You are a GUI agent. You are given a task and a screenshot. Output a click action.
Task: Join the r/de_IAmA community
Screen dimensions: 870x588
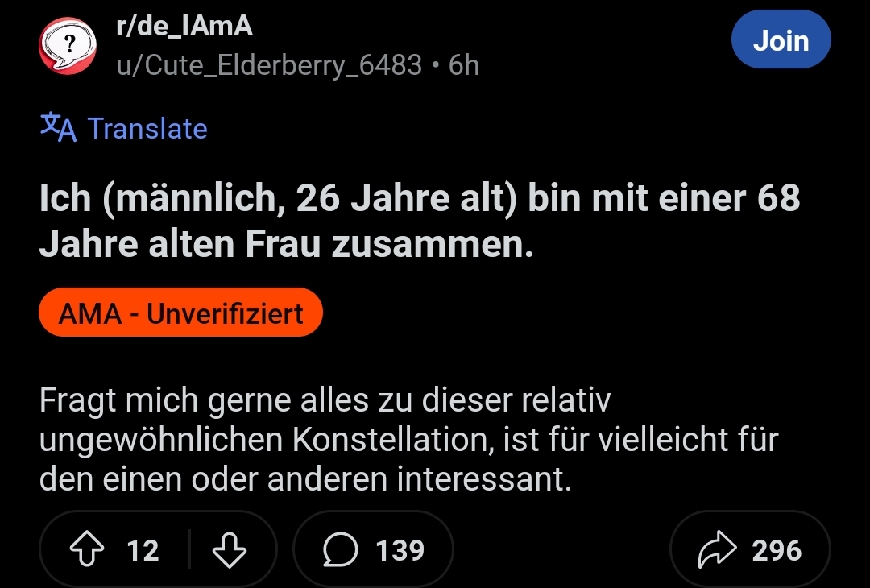coord(781,40)
